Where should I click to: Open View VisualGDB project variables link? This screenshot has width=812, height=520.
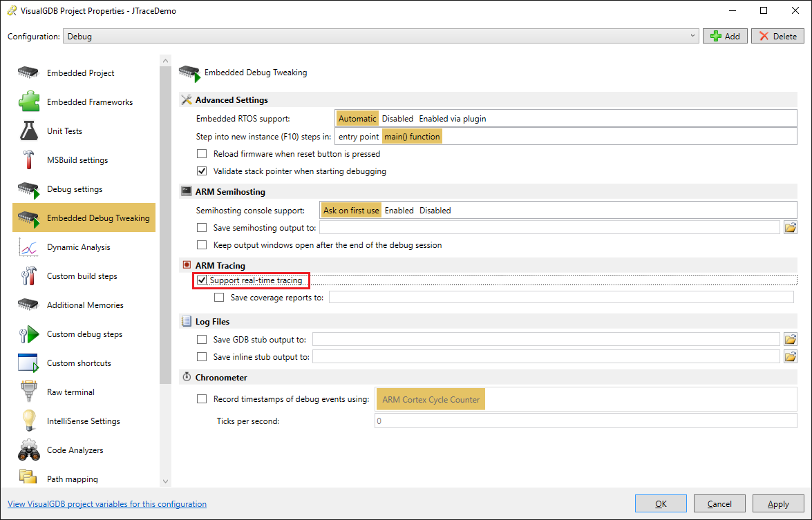click(x=107, y=504)
